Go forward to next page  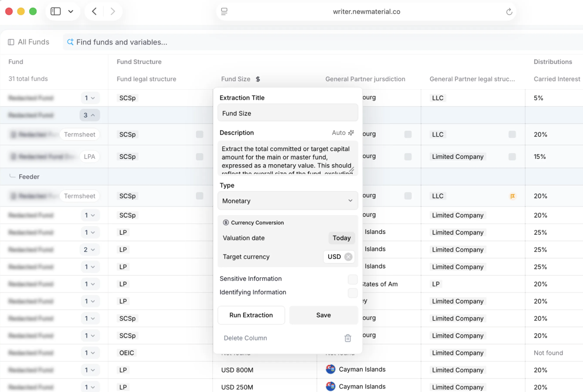(x=113, y=11)
